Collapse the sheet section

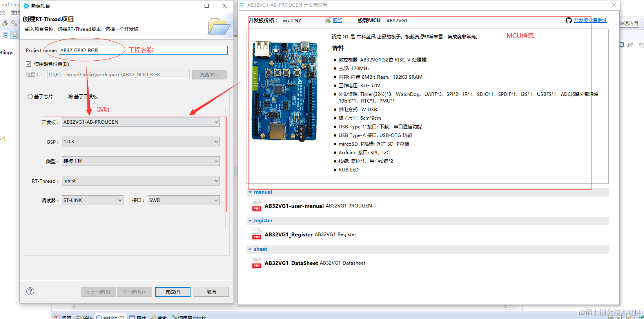click(250, 249)
